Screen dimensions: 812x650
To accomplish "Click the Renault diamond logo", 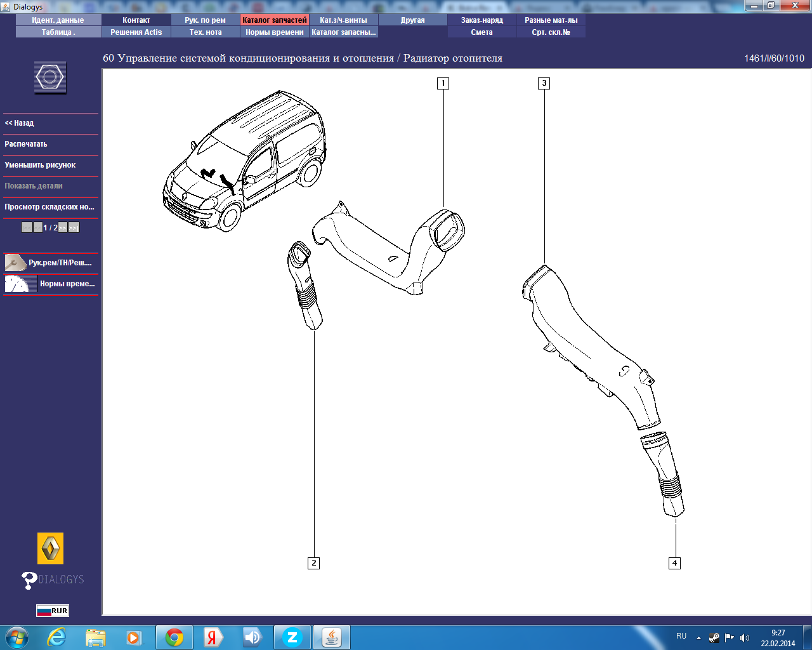I will 50,548.
